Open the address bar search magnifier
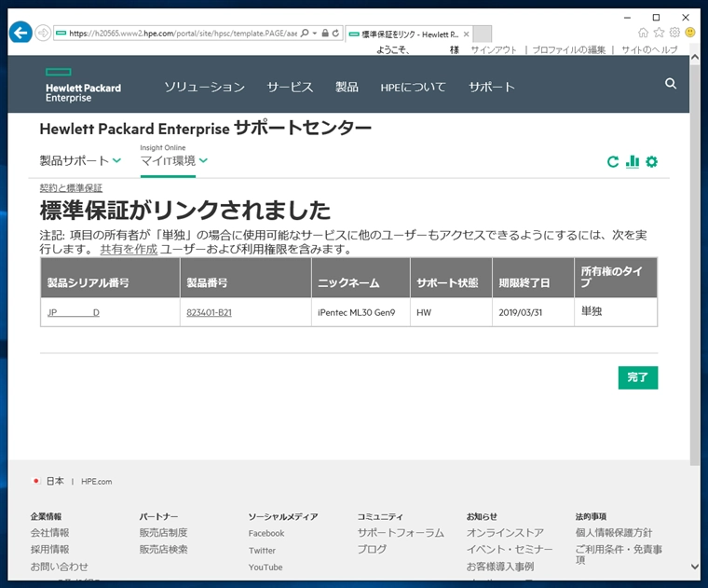 (x=305, y=33)
